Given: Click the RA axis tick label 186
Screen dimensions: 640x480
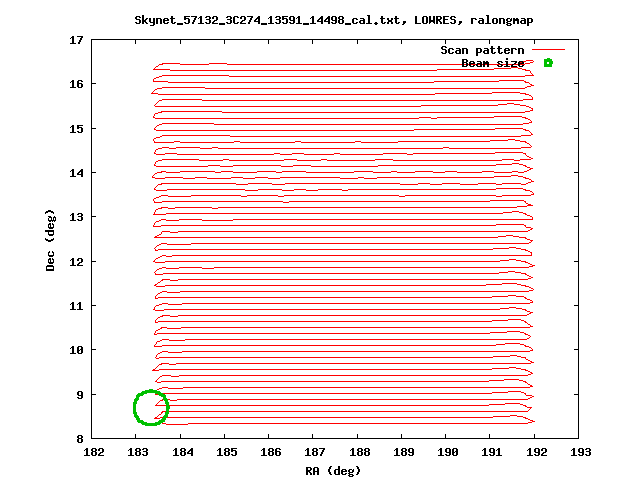Looking at the screenshot, I should pyautogui.click(x=271, y=452).
